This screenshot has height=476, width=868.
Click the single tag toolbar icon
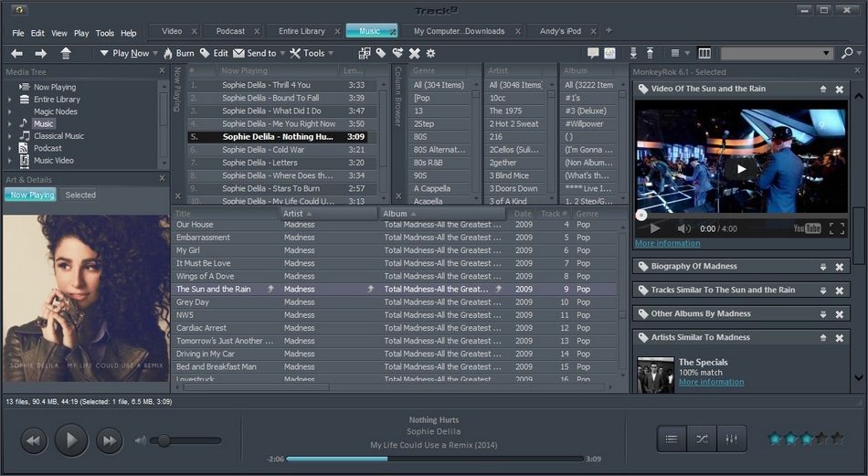tap(381, 53)
